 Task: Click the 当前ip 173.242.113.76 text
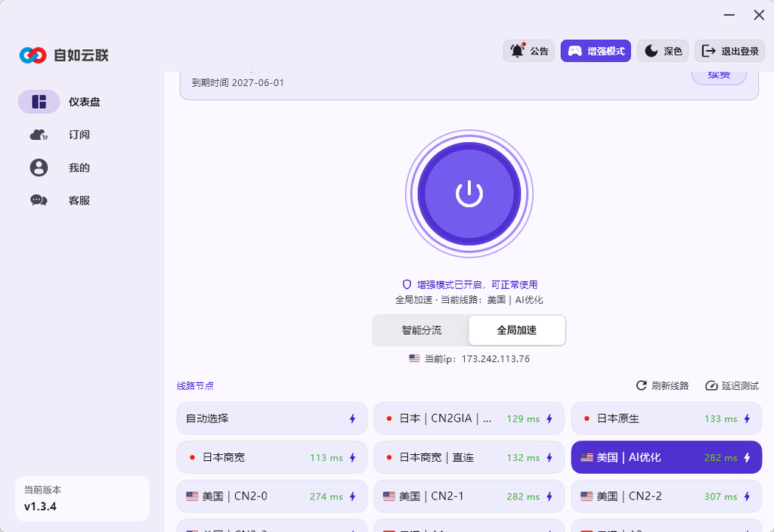click(x=477, y=359)
